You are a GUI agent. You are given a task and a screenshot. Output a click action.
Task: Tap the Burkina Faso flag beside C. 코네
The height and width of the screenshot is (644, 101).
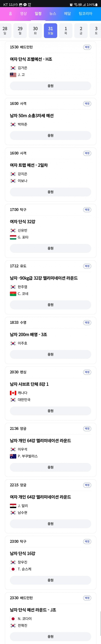(13, 294)
